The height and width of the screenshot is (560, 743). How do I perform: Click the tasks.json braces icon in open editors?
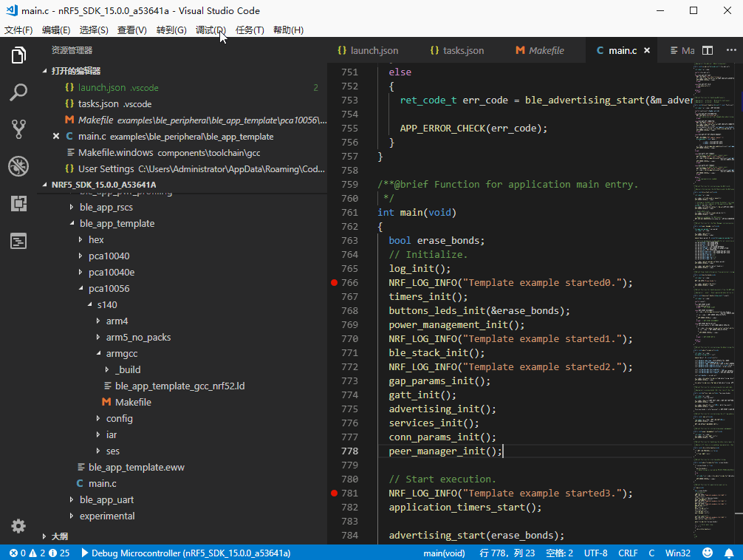point(69,103)
